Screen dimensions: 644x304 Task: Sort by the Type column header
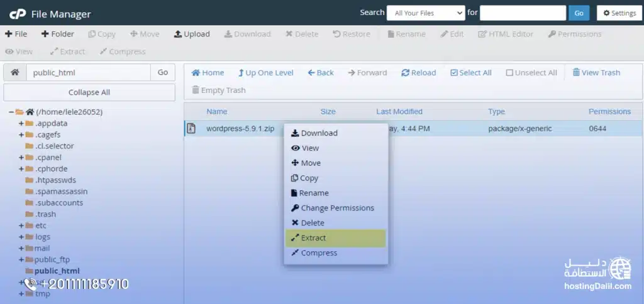[497, 112]
